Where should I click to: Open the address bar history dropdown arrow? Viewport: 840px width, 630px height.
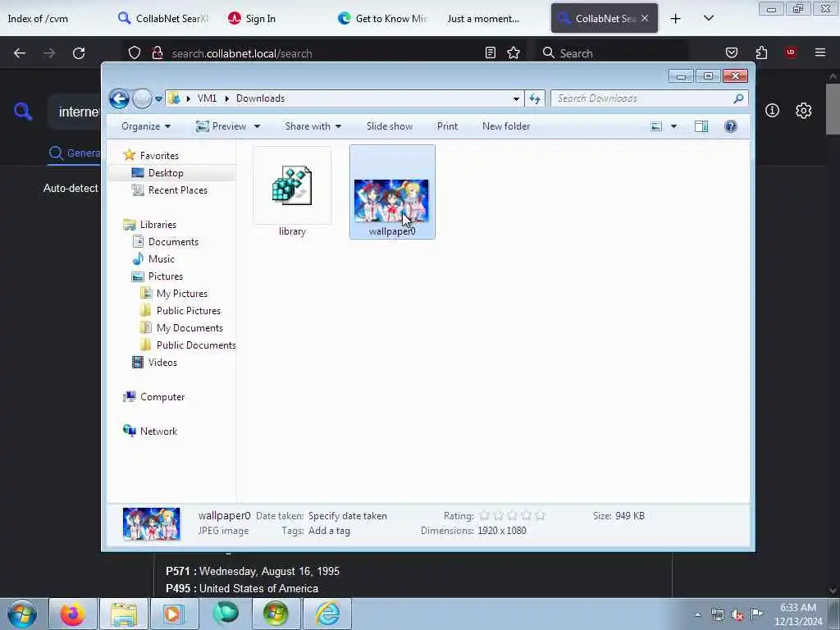(516, 98)
